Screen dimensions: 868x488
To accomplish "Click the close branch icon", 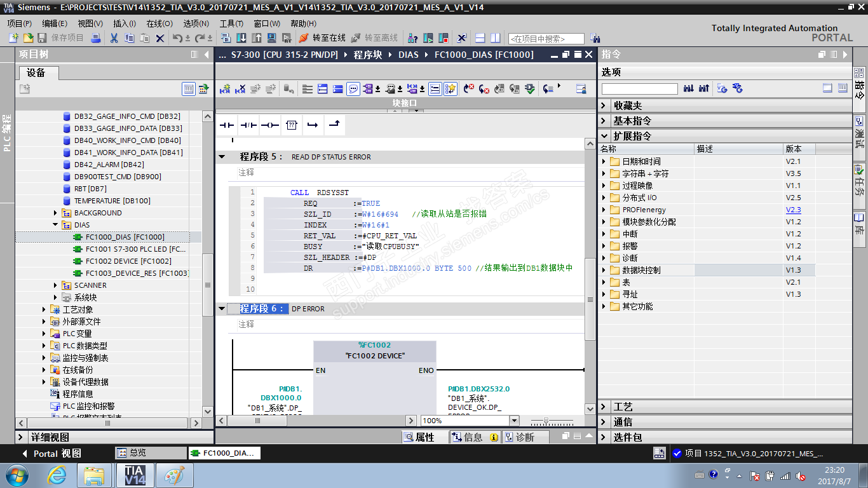I will [x=334, y=125].
